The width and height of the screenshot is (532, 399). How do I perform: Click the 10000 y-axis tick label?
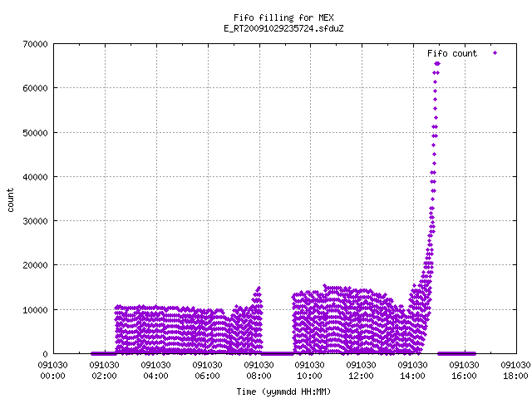[35, 310]
